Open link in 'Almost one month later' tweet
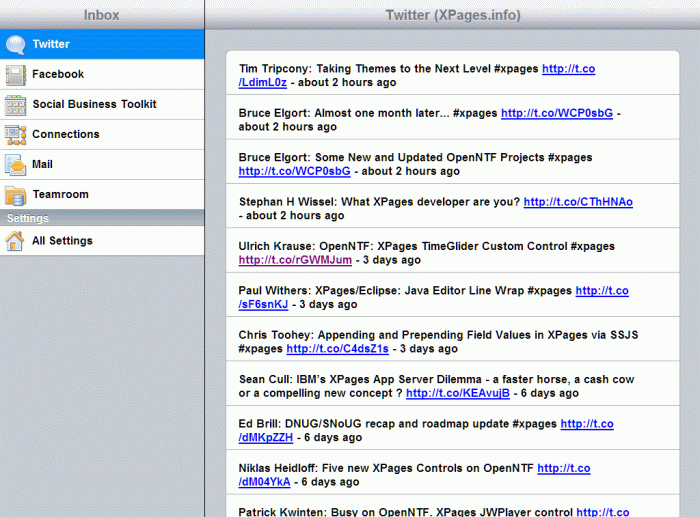Screen dimensions: 700x517 (557, 113)
